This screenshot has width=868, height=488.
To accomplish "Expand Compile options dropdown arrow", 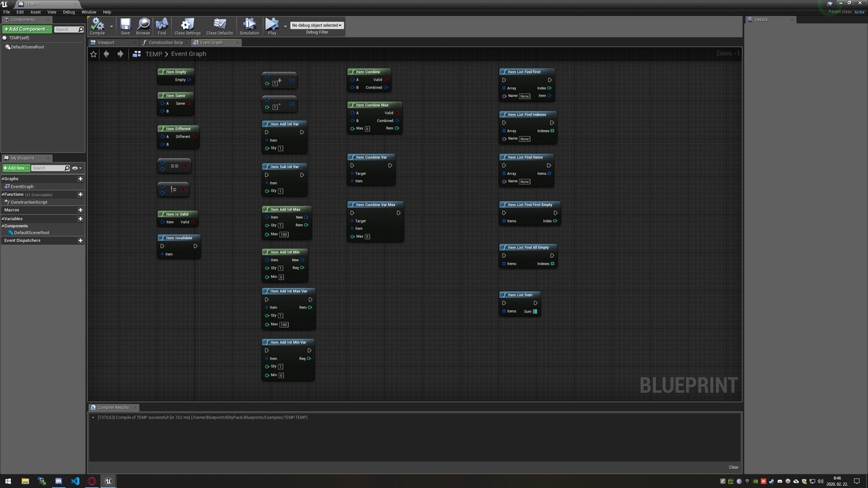I will pos(111,26).
